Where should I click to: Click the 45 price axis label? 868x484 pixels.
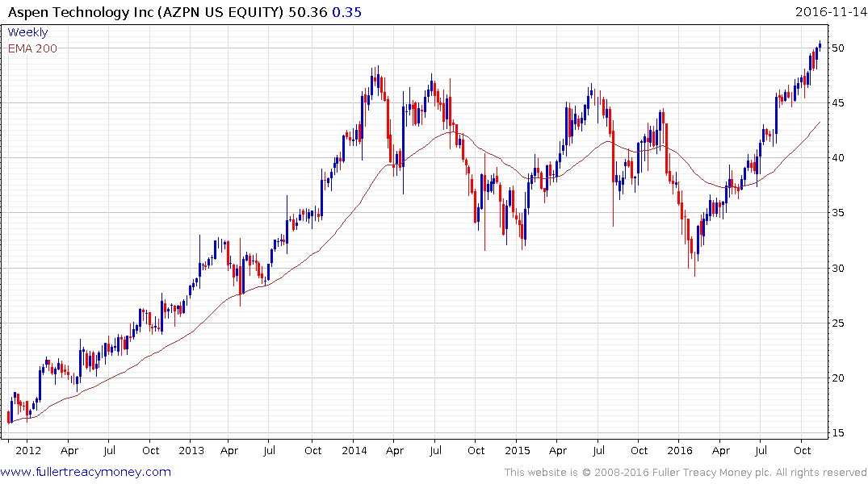pyautogui.click(x=837, y=103)
